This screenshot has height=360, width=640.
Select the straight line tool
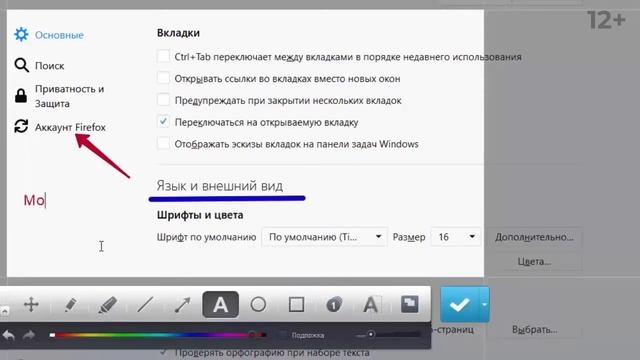click(145, 304)
